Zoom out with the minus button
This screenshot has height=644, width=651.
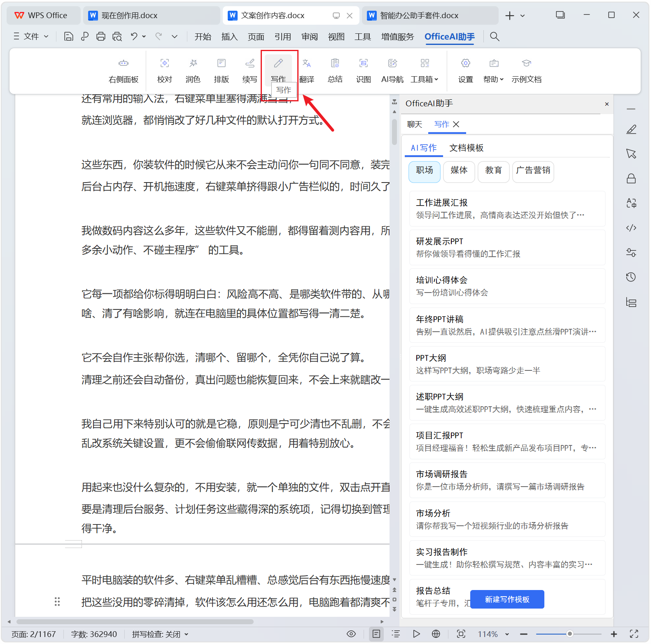click(523, 634)
